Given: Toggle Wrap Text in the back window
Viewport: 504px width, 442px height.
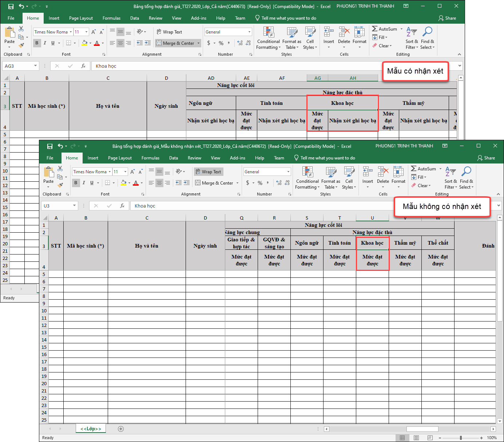Looking at the screenshot, I should [x=170, y=32].
